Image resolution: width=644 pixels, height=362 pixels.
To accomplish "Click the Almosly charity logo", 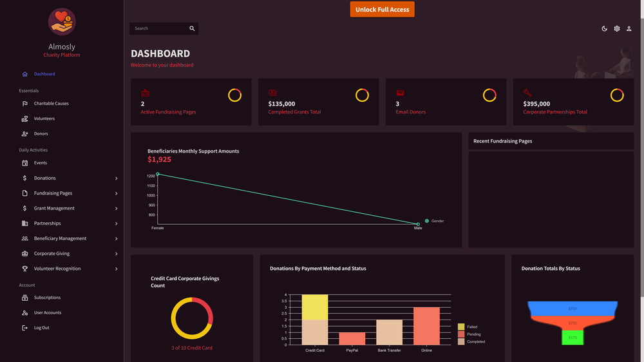I will tap(62, 22).
